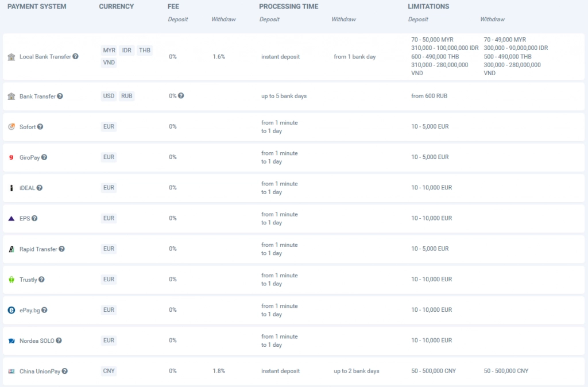
Task: Open the iDEAL help question mark
Action: 40,188
